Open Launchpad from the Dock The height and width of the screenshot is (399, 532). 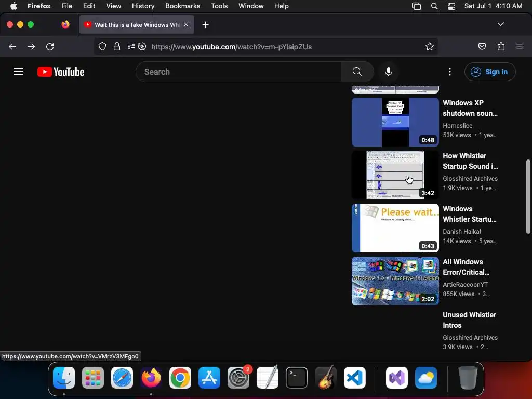[x=93, y=378]
